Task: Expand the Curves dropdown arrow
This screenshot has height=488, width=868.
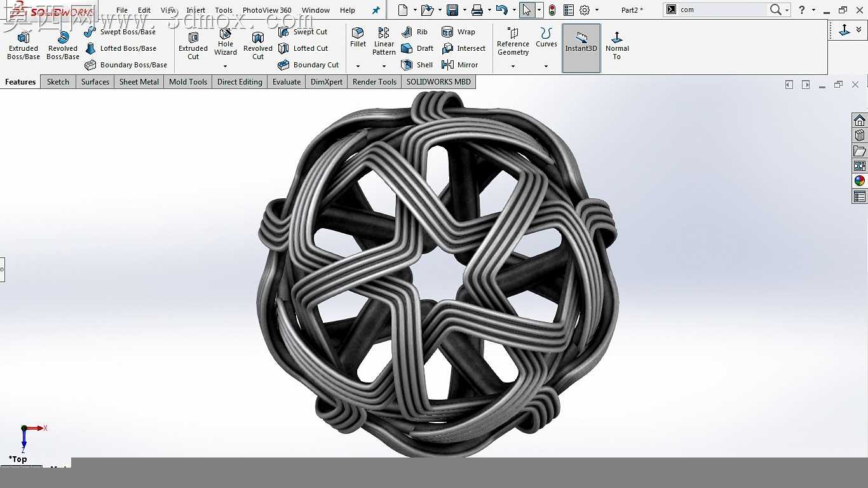Action: 546,66
